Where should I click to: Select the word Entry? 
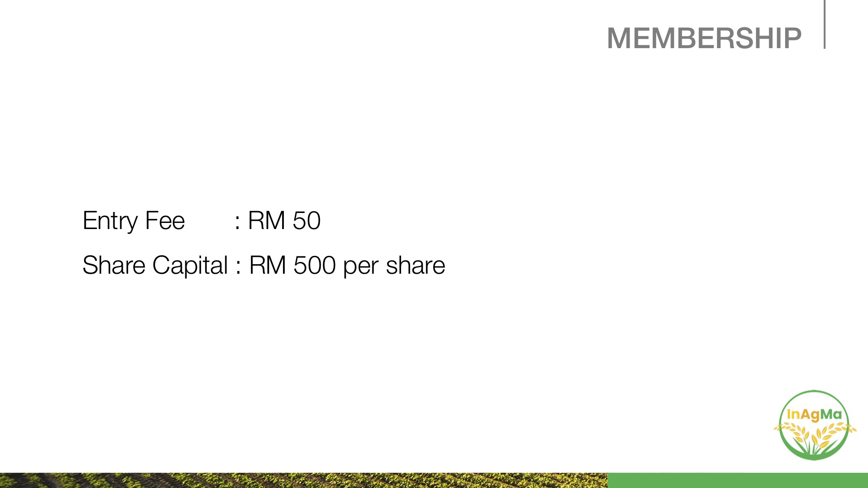click(110, 221)
